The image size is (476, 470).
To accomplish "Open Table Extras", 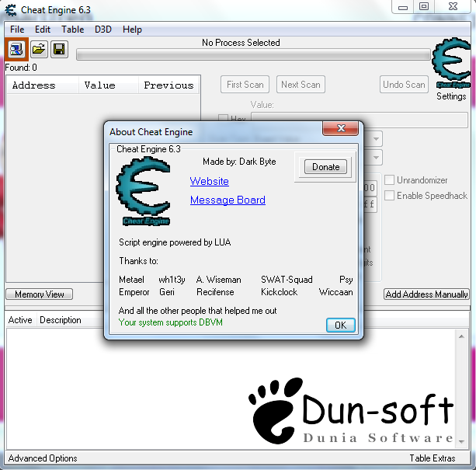I will pos(433,458).
